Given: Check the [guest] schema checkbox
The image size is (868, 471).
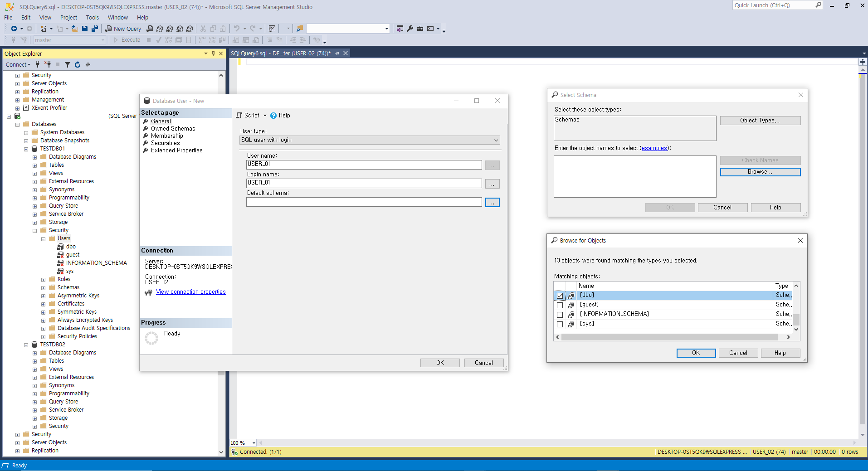Looking at the screenshot, I should (560, 305).
